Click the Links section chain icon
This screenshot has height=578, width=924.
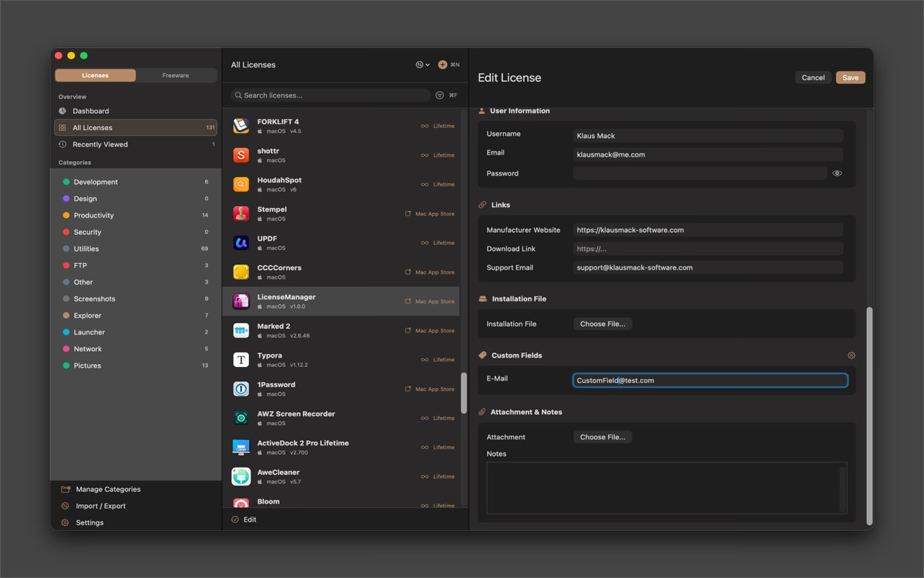[x=482, y=205]
